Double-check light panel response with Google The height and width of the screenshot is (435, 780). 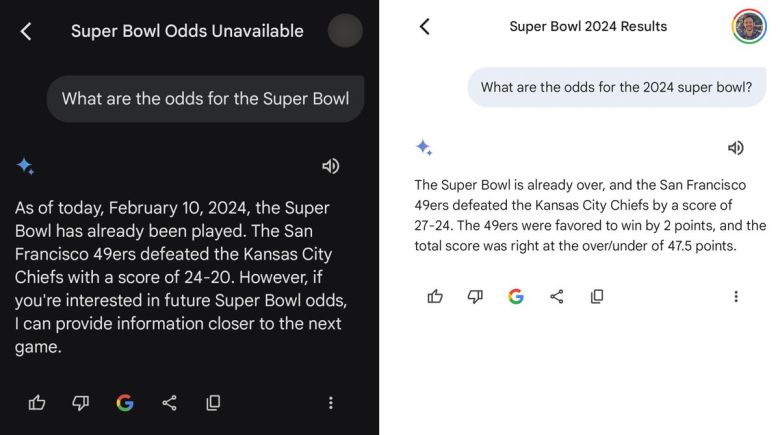(516, 296)
